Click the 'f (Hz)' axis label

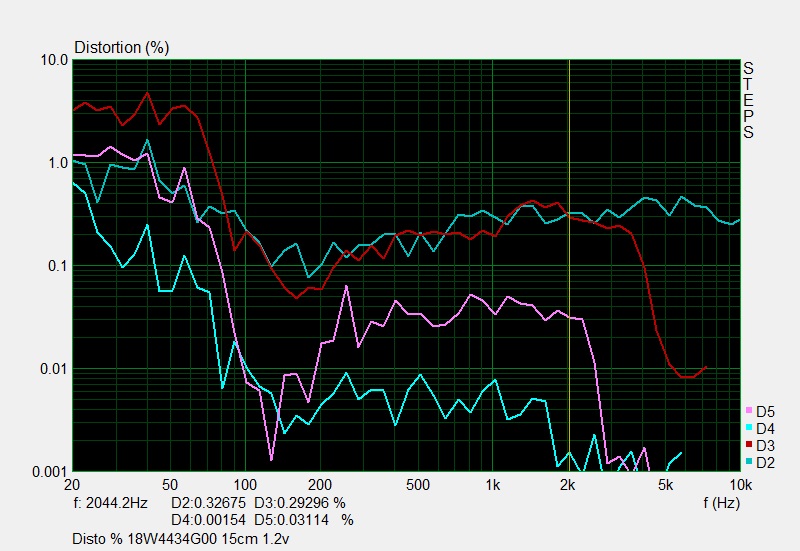[721, 503]
